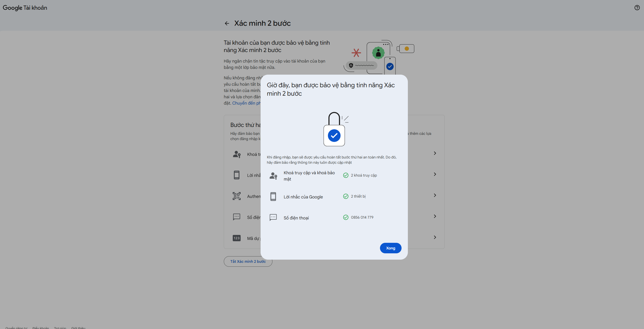This screenshot has width=644, height=329.
Task: Click the QR code Authenticator icon
Action: 236,196
